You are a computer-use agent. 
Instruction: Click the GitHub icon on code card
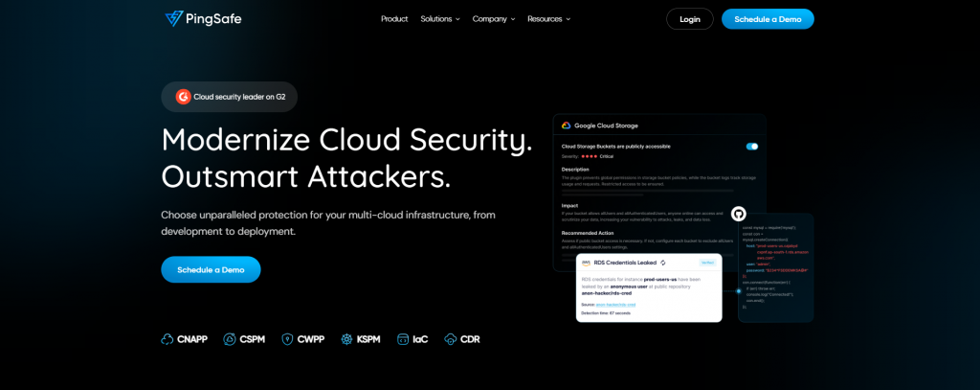[x=739, y=214]
